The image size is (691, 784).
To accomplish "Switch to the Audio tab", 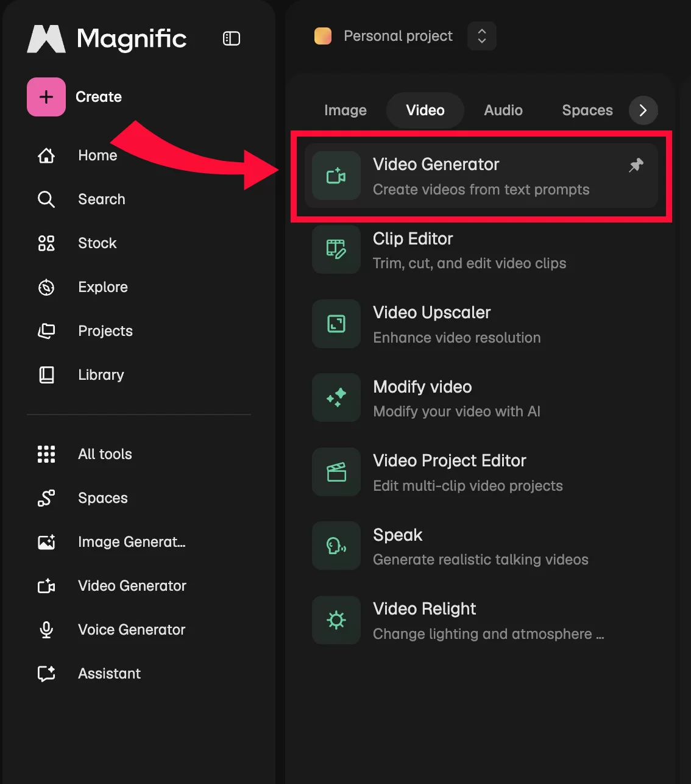I will (x=503, y=110).
